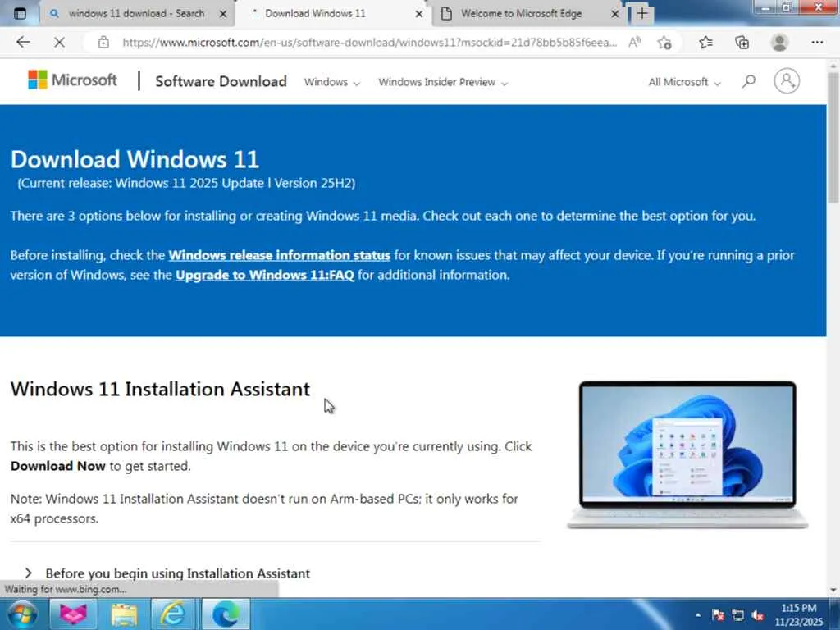Open Edge Settings and more menu
The height and width of the screenshot is (630, 840).
(x=817, y=43)
